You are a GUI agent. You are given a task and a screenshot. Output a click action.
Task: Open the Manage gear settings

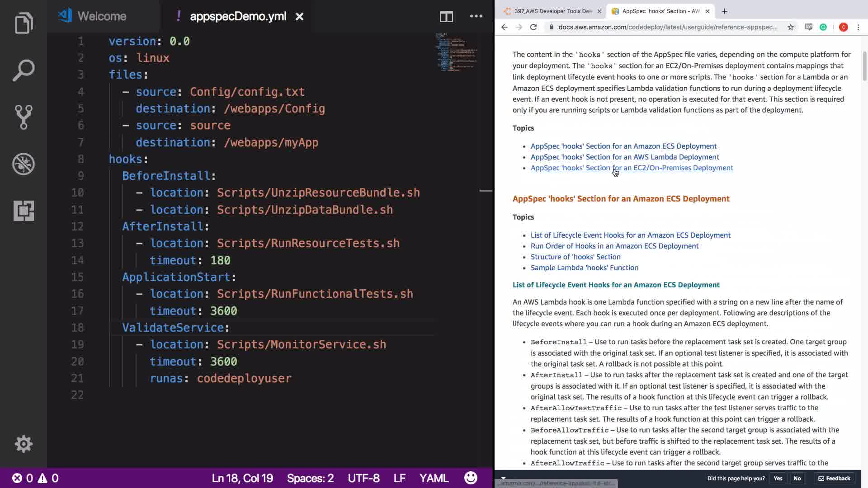click(24, 444)
